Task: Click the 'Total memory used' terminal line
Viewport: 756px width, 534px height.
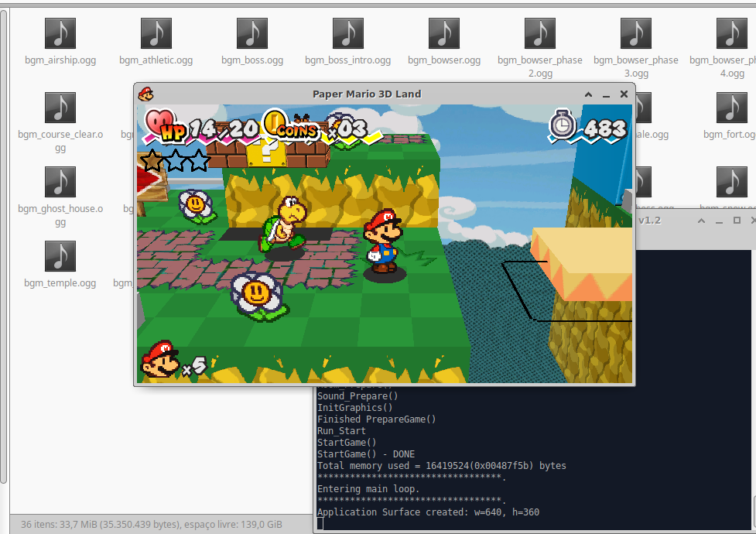Action: point(442,465)
